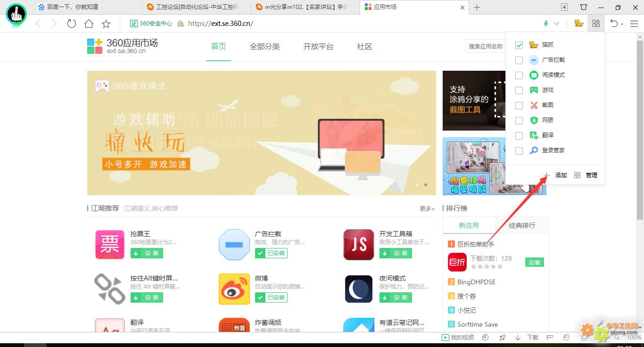Click the green lightning speed mode icon
The width and height of the screenshot is (644, 347).
546,24
